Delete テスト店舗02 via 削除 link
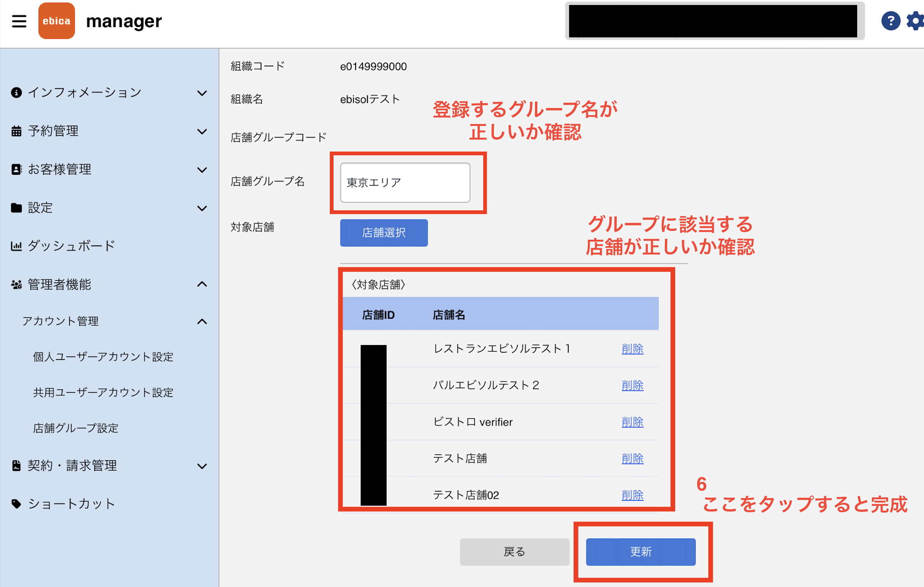Viewport: 924px width, 587px height. click(632, 495)
